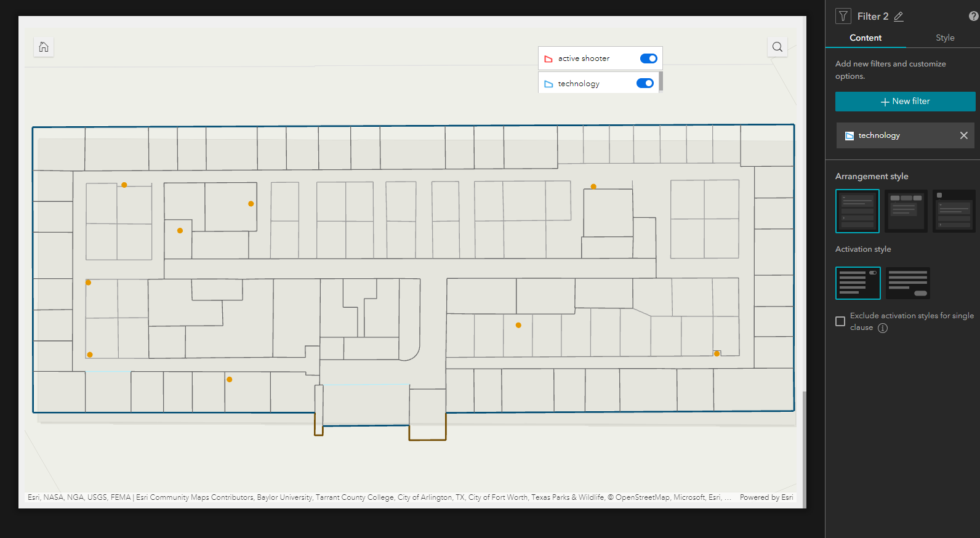The width and height of the screenshot is (980, 538).
Task: Open the map search tool
Action: tap(777, 47)
